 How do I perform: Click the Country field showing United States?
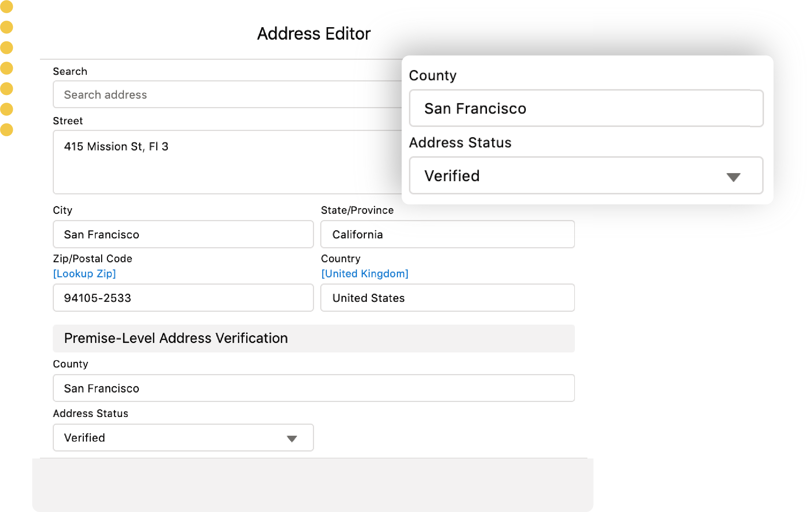click(447, 298)
